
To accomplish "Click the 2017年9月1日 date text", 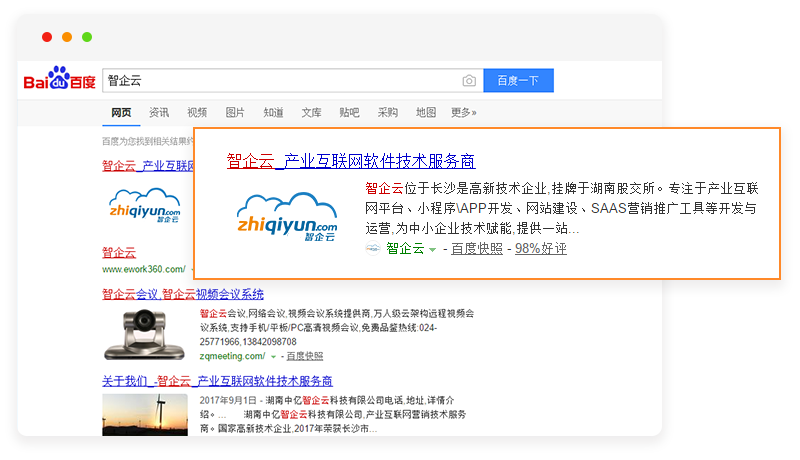I will coord(228,400).
